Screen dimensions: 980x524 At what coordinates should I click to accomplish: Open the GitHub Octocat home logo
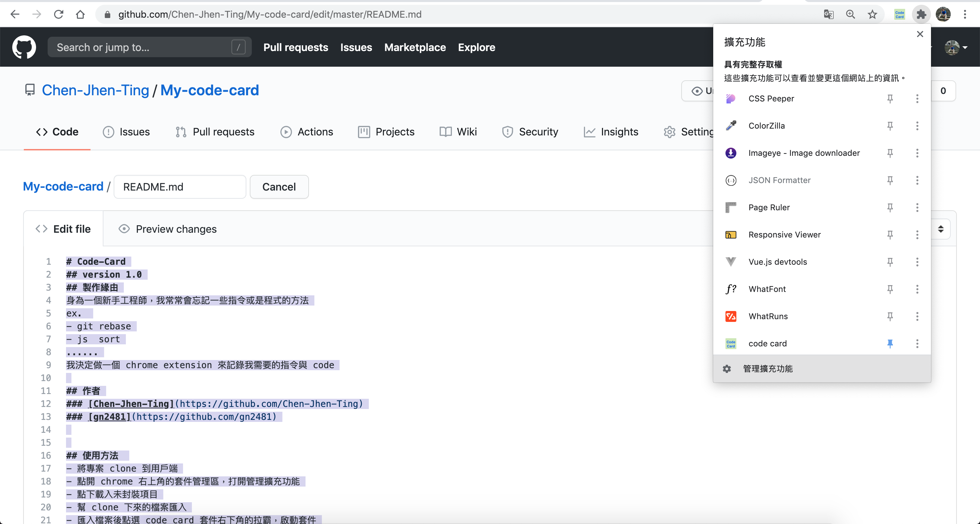24,47
